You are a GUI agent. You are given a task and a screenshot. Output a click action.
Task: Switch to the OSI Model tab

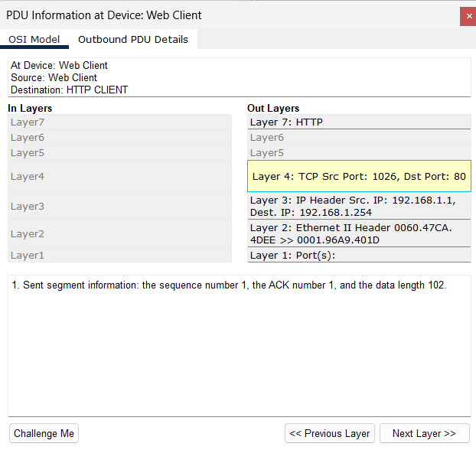[34, 40]
